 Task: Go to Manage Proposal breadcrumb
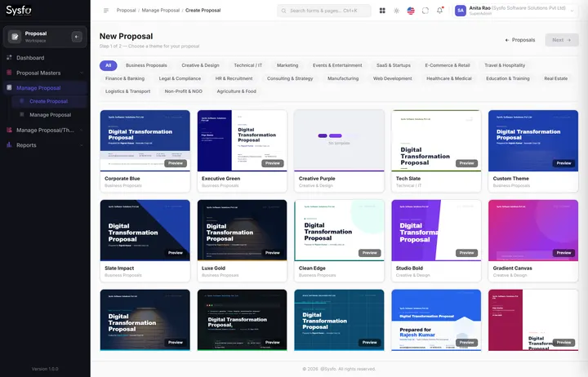tap(161, 10)
